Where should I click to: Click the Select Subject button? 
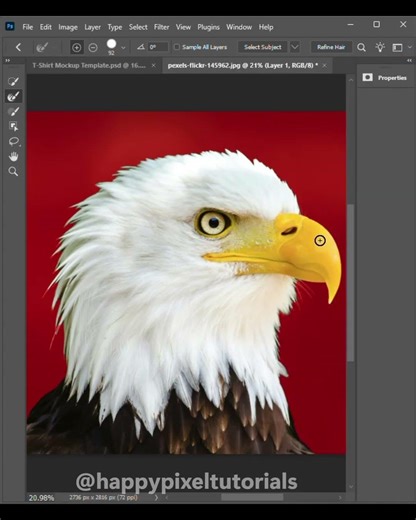[x=263, y=47]
